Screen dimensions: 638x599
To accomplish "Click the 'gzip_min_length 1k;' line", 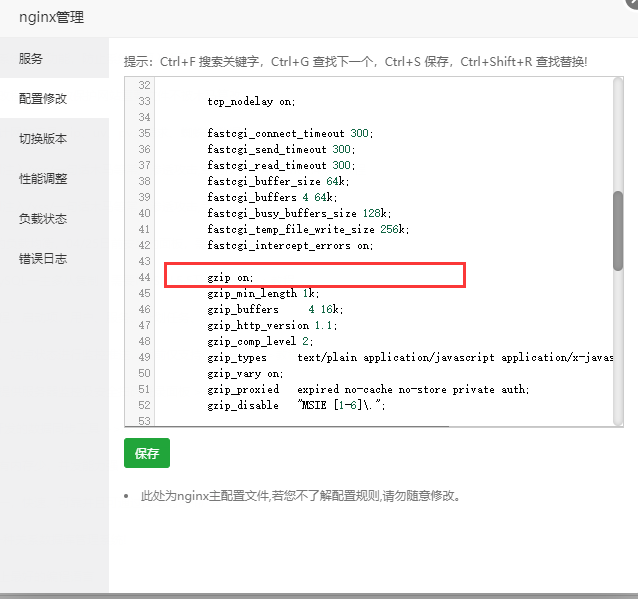I will 263,293.
